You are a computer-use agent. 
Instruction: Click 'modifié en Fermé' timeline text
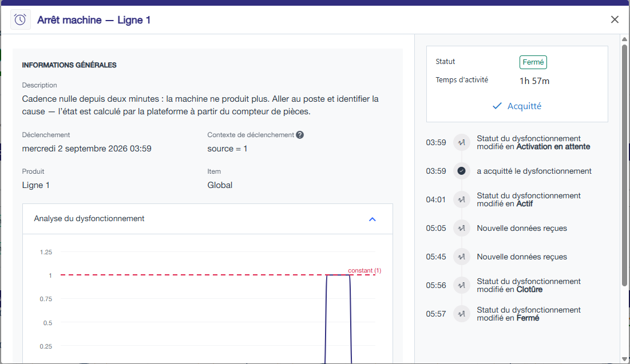click(508, 318)
